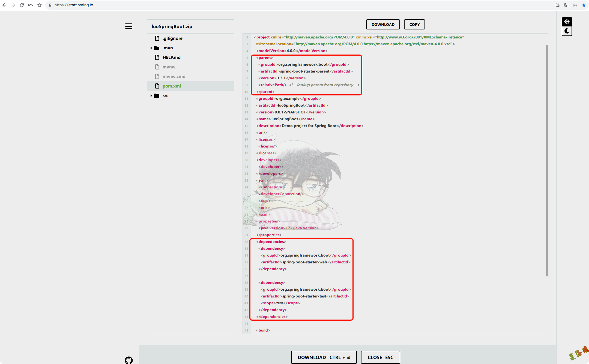Screen dimensions: 589x364
Task: Click the spring-boot-starter-test artifactId line
Action: click(x=305, y=296)
